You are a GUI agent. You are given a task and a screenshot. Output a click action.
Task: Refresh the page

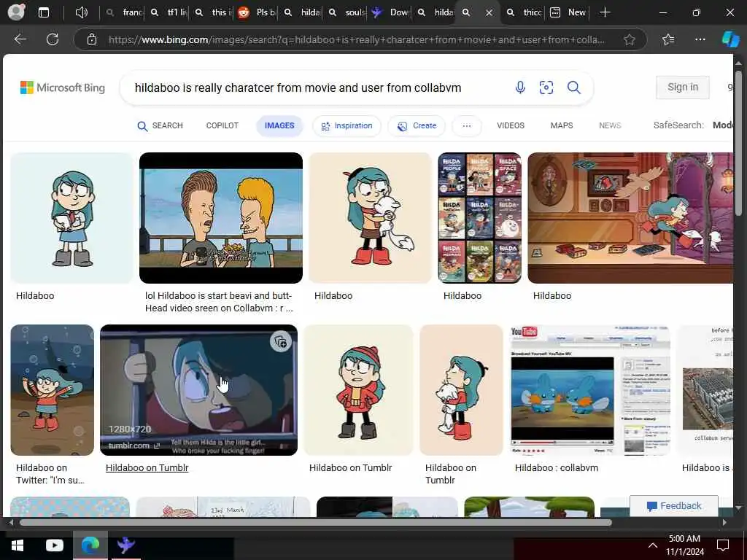(x=53, y=39)
